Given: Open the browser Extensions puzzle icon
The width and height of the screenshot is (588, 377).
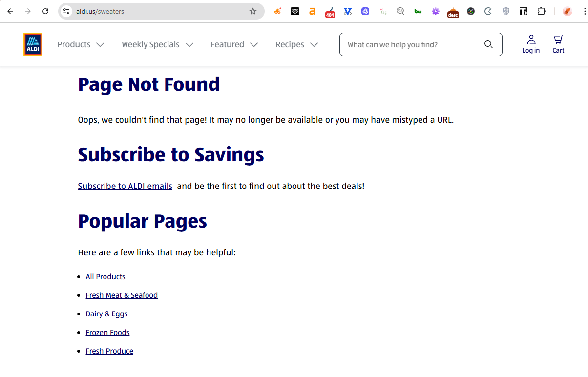Looking at the screenshot, I should [541, 11].
